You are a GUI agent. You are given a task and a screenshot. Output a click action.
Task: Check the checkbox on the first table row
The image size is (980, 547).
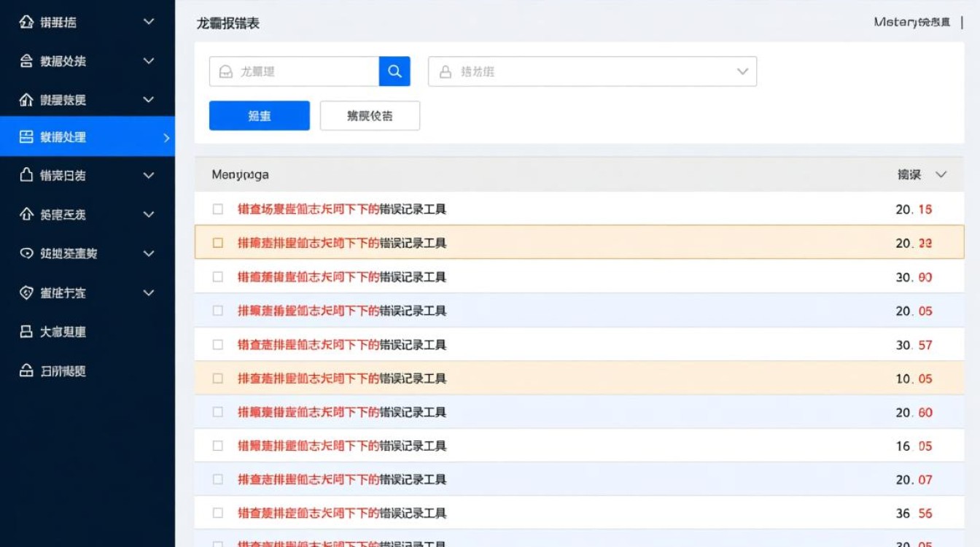coord(217,209)
